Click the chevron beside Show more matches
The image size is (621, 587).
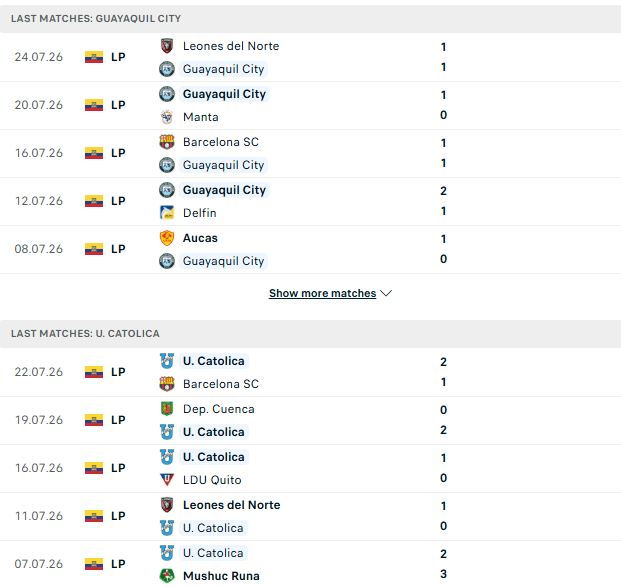[x=386, y=293]
